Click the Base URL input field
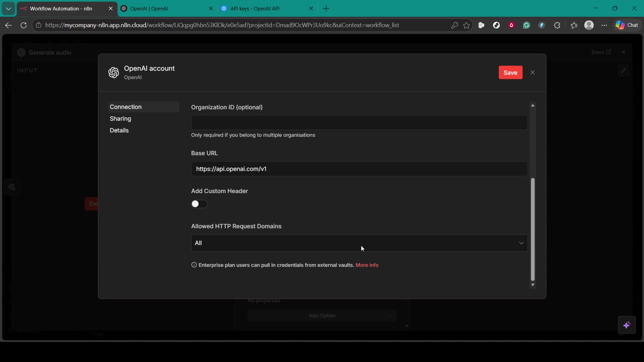Image resolution: width=644 pixels, height=362 pixels. [359, 169]
